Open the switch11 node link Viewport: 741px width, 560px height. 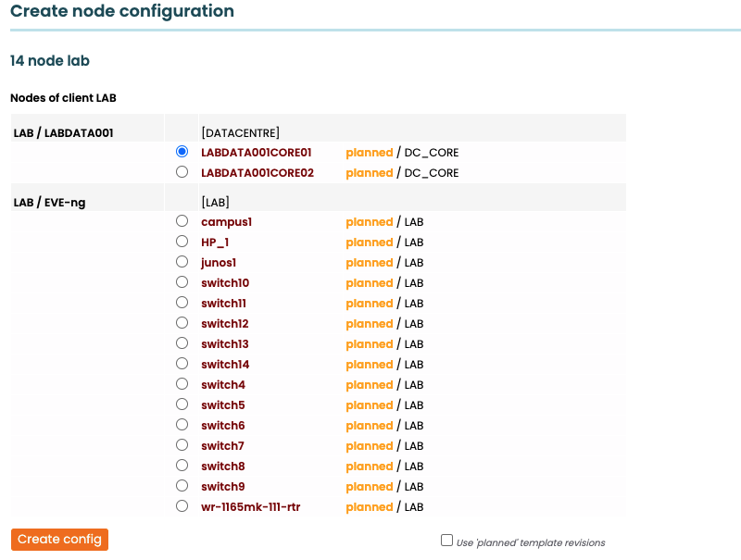pyautogui.click(x=223, y=304)
